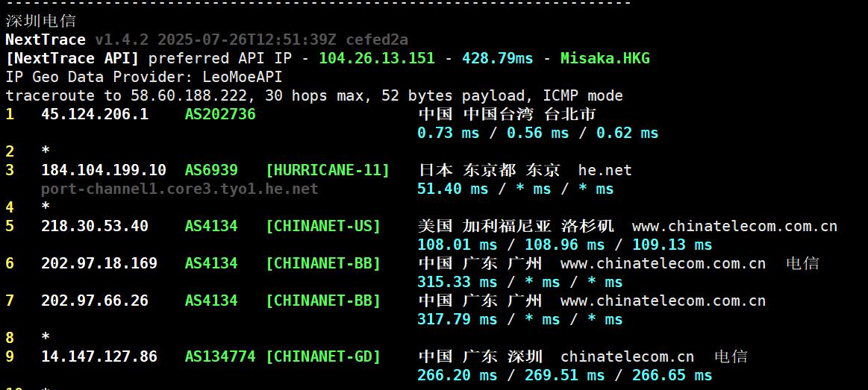Screen dimensions: 868x390
Task: Click the [CHINANET-GD] network tag
Action: tap(323, 356)
